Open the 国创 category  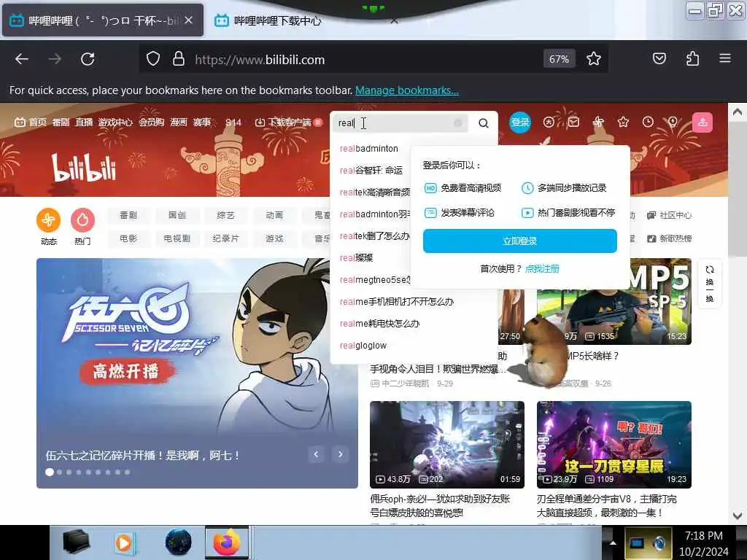[x=177, y=215]
